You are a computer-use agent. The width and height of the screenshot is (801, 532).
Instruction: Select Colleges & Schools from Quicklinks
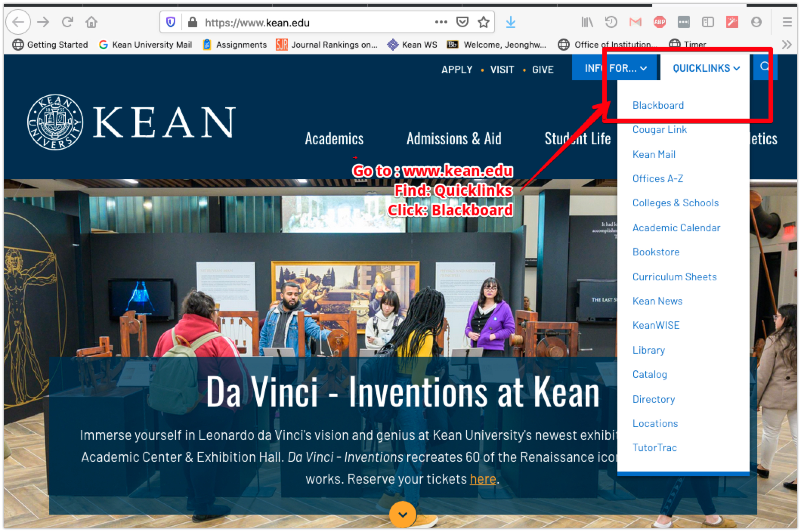(676, 203)
